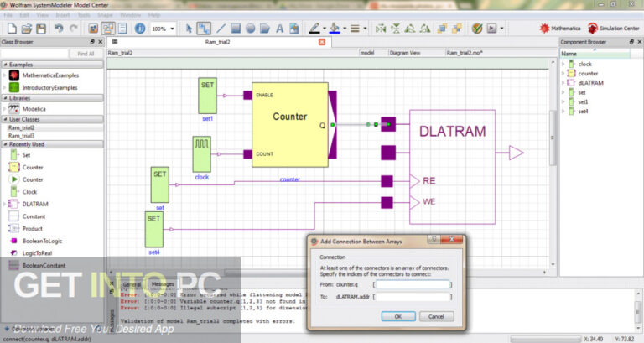644x343 pixels.
Task: Save the model with the floppy icon
Action: click(x=41, y=29)
